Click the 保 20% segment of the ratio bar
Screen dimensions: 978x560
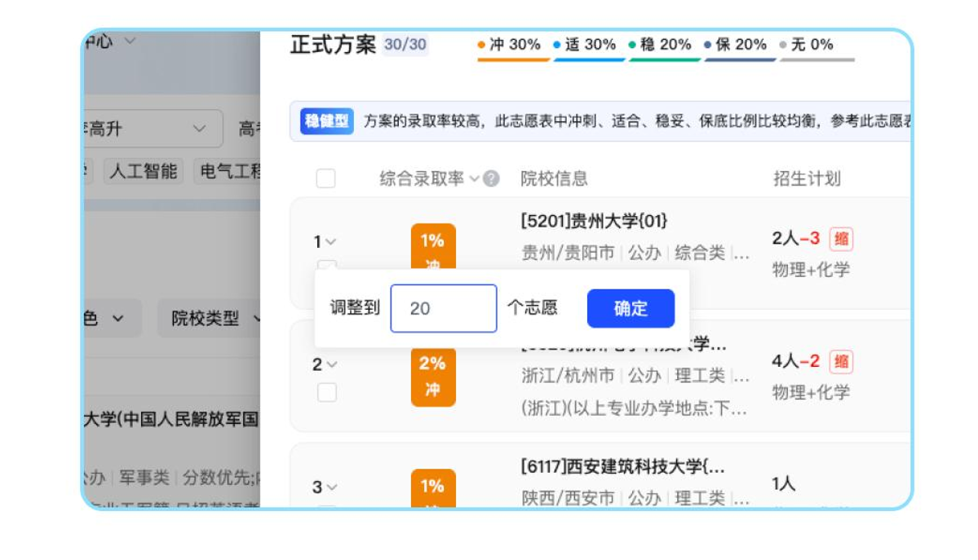740,59
